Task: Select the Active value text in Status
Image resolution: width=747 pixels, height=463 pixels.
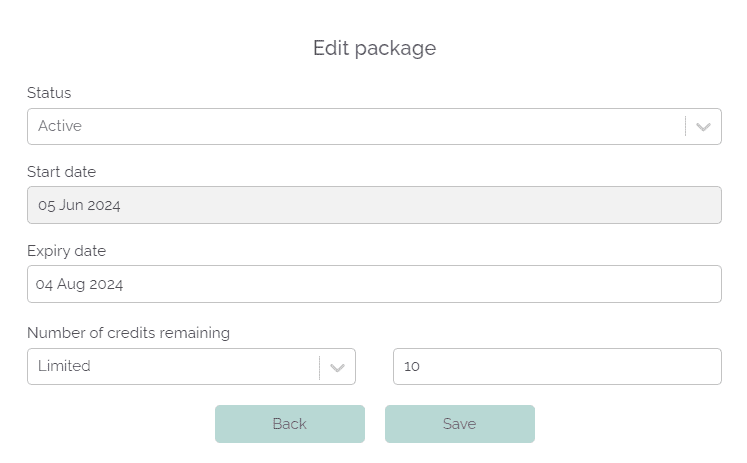Action: click(x=60, y=127)
